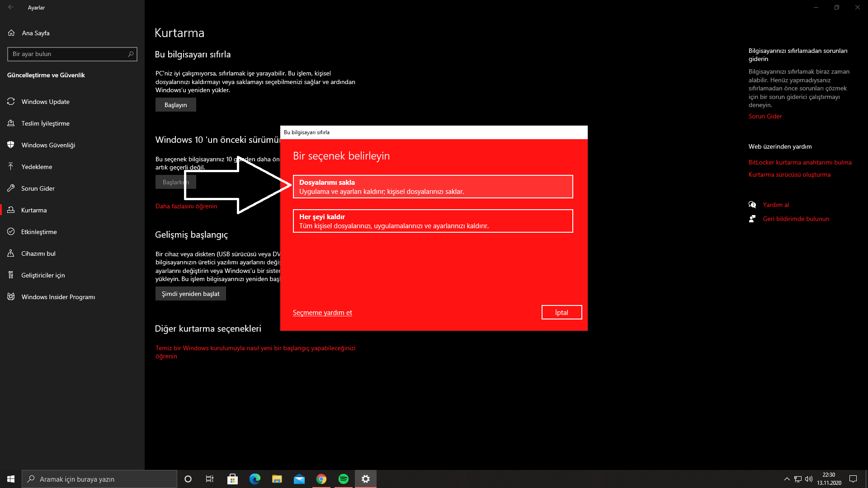Click the Geri bildirimde bulunun link
Image resolution: width=868 pixels, height=488 pixels.
(x=796, y=219)
